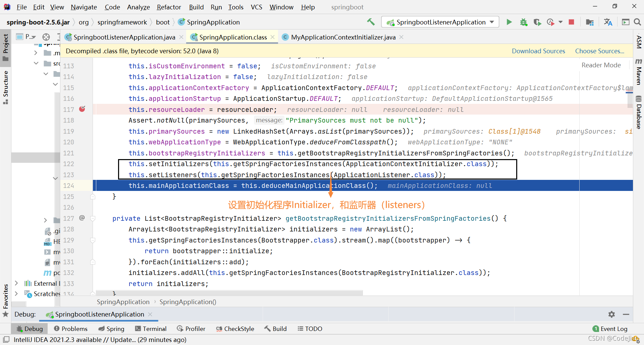
Task: Click the Build project hammer icon
Action: click(371, 22)
